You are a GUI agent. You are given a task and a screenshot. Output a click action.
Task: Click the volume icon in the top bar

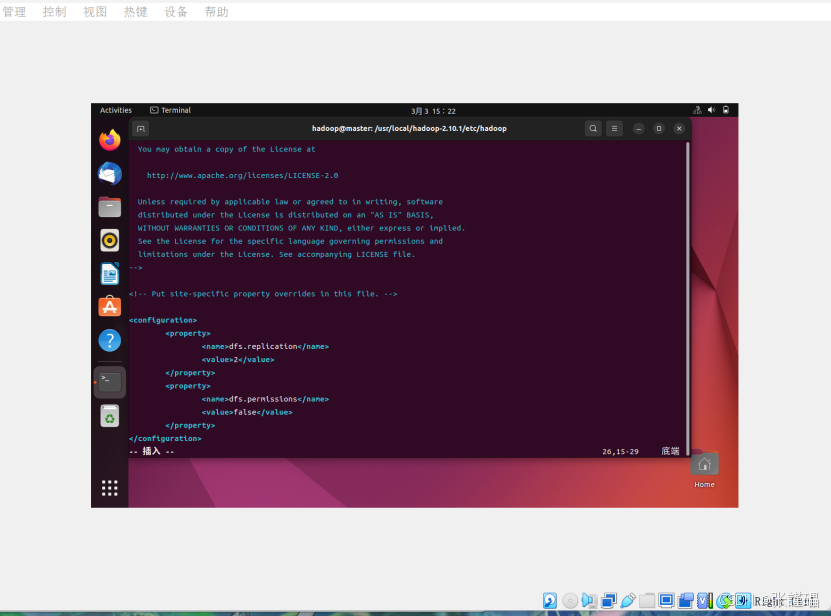point(711,110)
